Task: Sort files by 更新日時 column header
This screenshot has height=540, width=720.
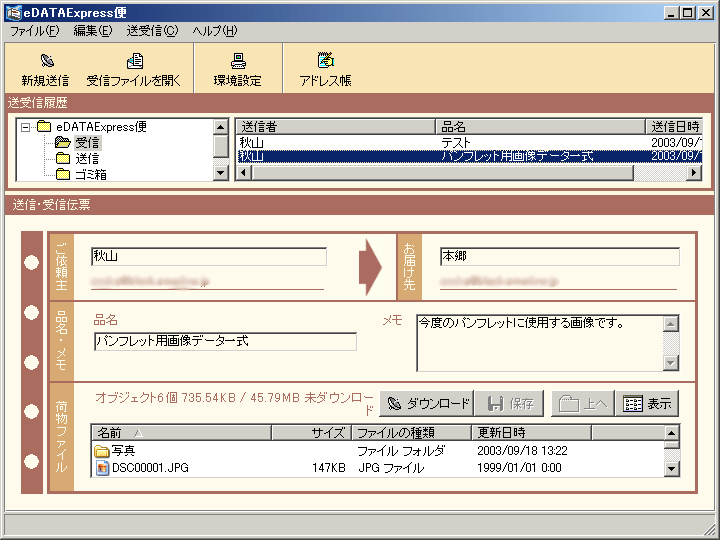Action: (x=531, y=433)
